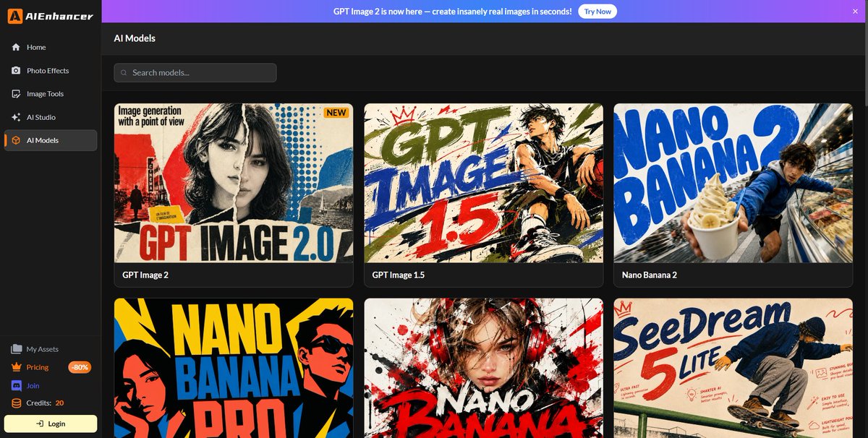
Task: Click the search magnifier icon
Action: pyautogui.click(x=124, y=73)
